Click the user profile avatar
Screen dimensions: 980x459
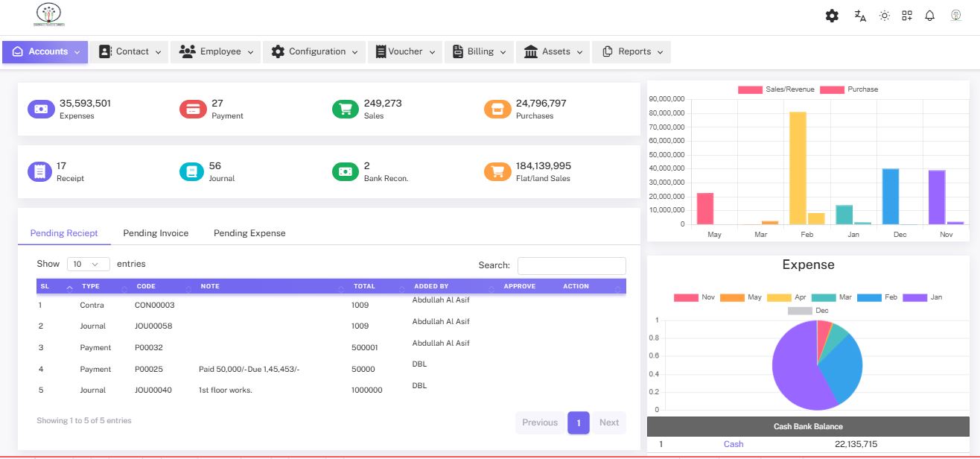pyautogui.click(x=955, y=16)
